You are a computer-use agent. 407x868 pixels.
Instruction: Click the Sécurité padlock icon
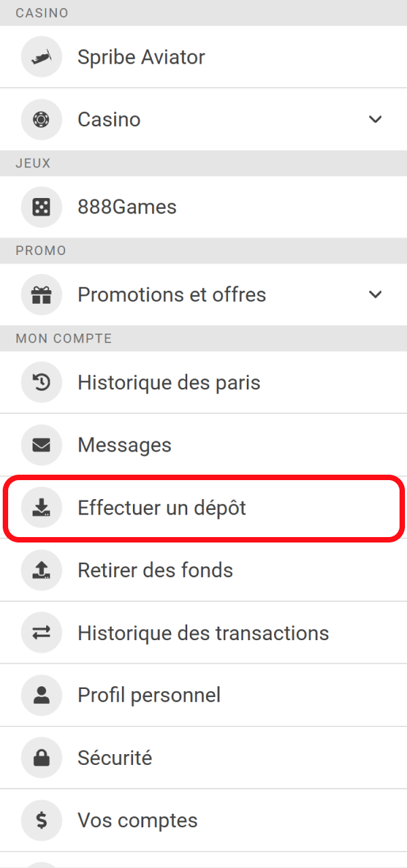point(41,757)
